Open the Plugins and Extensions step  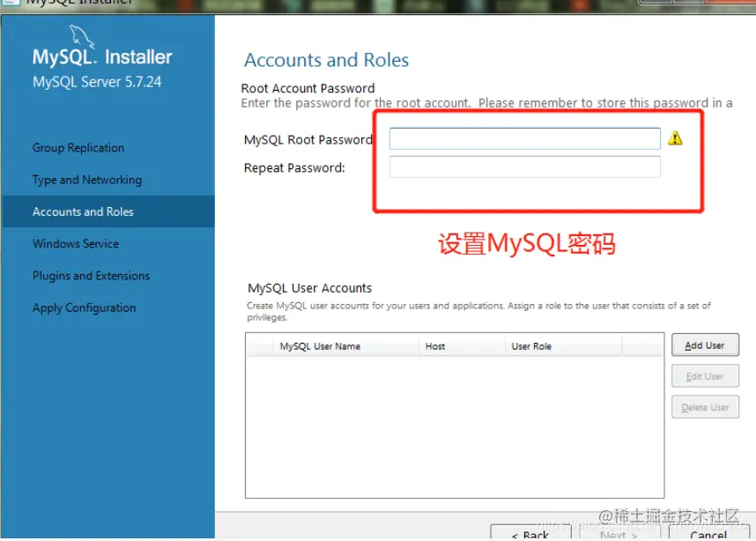[91, 276]
